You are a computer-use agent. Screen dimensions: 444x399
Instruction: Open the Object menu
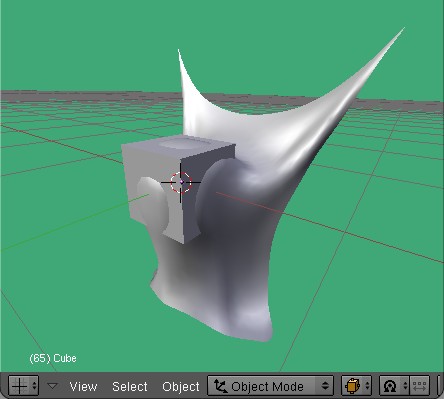point(181,386)
